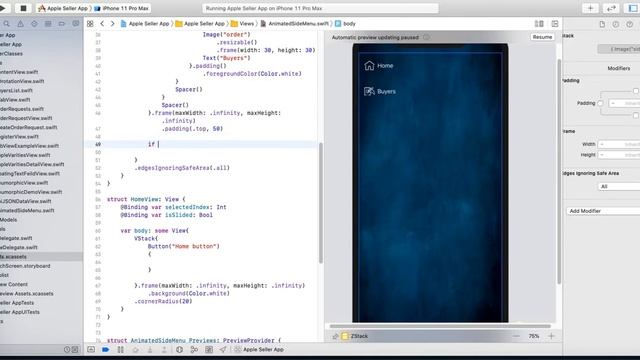Select the .xcassets file in navigator

(x=13, y=257)
